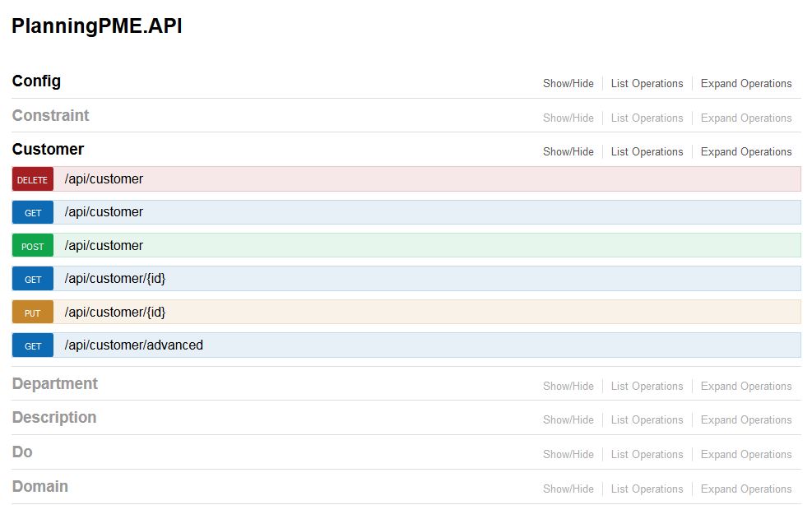
Task: Click Expand Operations for Config
Action: [x=745, y=84]
